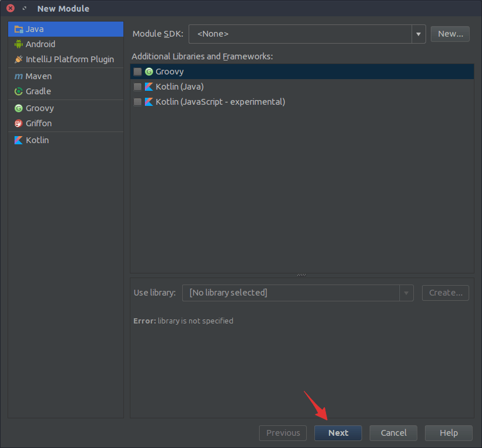Choose Kotlin (Java) framework row label
482x448 pixels.
pyautogui.click(x=179, y=87)
